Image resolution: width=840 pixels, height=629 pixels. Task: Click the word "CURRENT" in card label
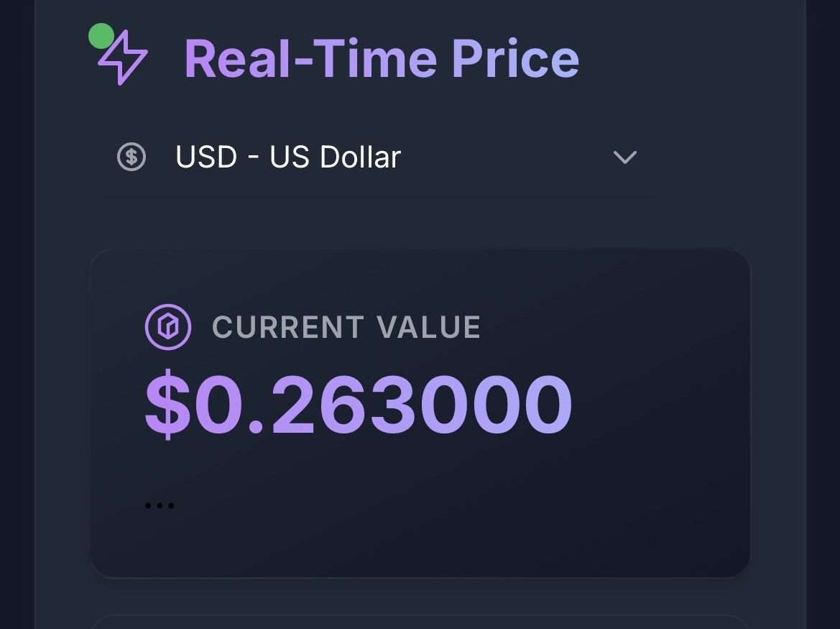287,327
